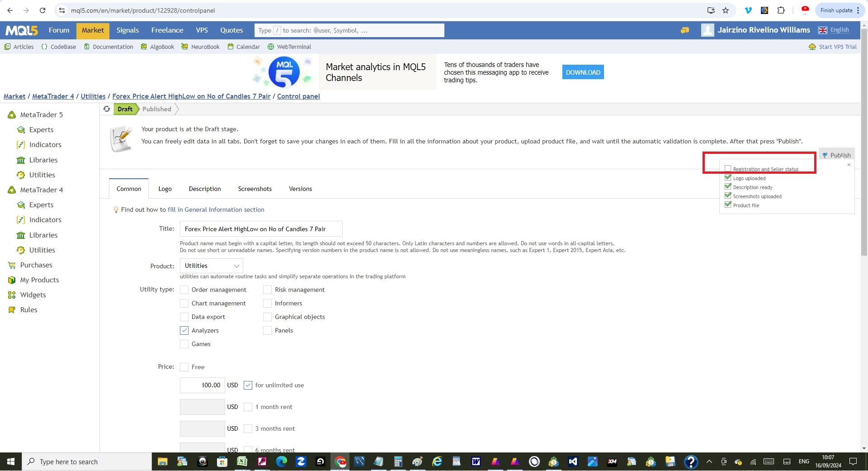Open the Chrome menu three dots

click(x=858, y=10)
